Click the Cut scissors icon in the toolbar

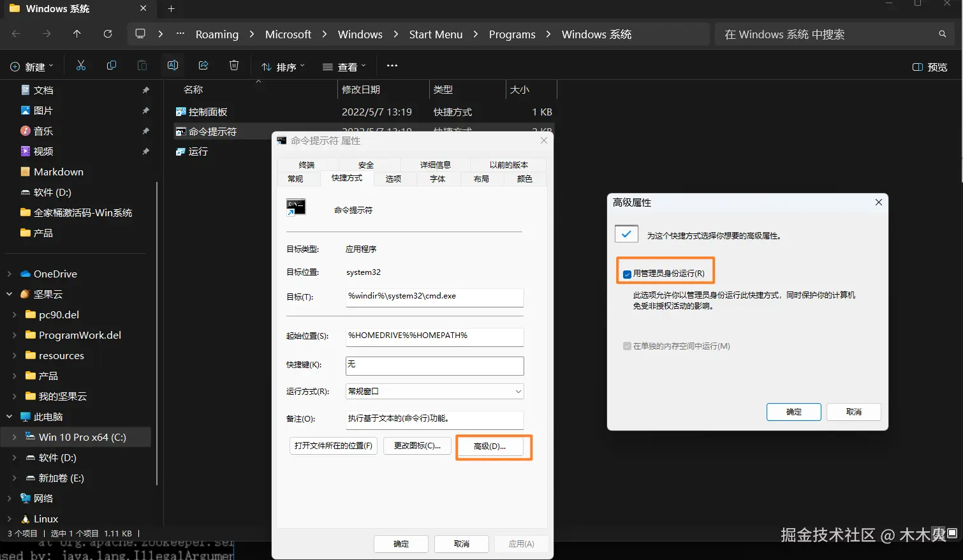(x=80, y=66)
